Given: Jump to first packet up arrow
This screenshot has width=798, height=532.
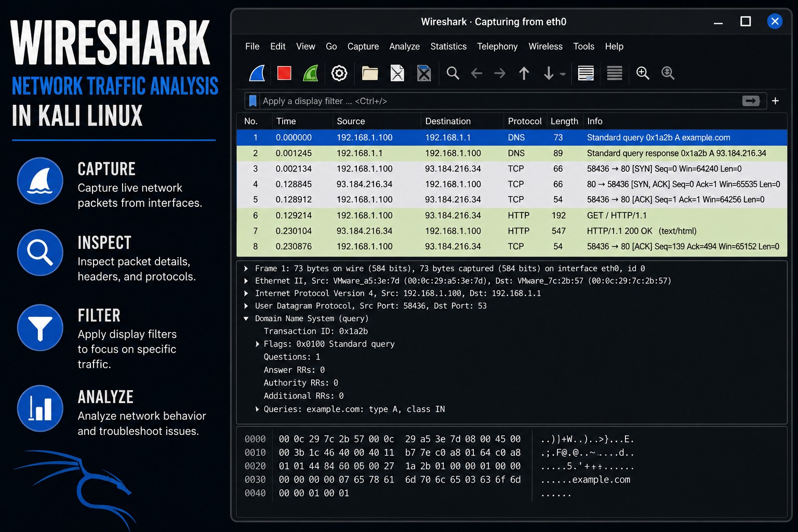Looking at the screenshot, I should tap(524, 73).
